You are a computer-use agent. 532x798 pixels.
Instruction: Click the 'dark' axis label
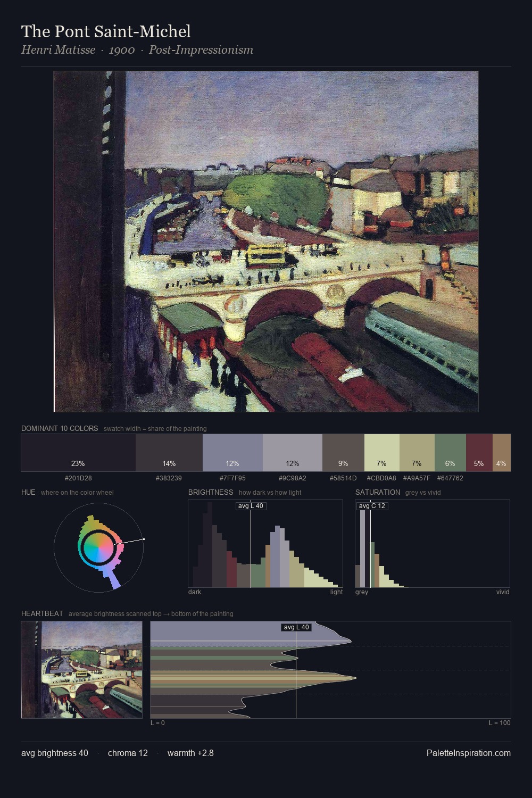click(x=195, y=592)
